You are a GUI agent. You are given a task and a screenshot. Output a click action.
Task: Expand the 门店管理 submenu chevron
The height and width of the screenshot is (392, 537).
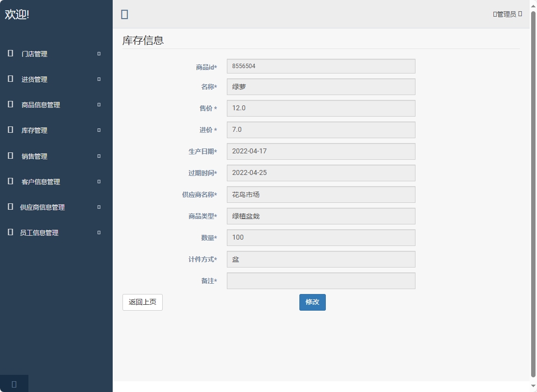pos(98,54)
